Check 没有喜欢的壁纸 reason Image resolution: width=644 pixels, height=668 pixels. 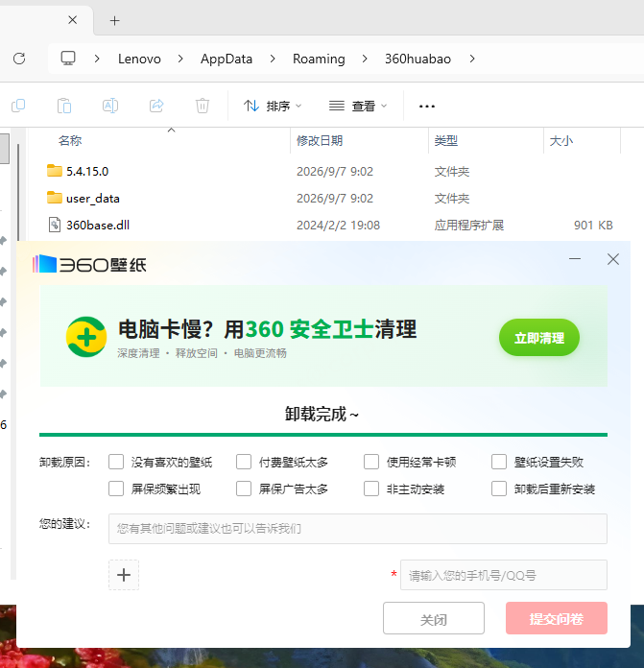(x=116, y=462)
